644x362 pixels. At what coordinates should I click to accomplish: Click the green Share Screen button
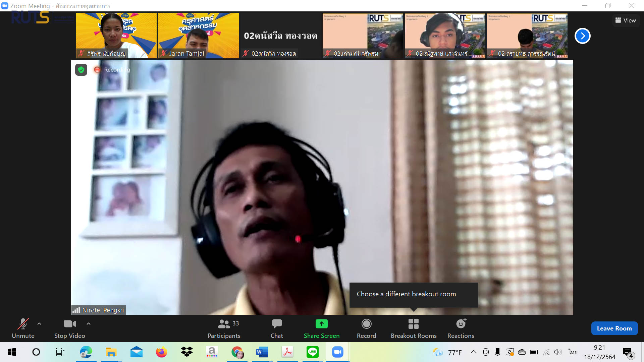point(322,328)
